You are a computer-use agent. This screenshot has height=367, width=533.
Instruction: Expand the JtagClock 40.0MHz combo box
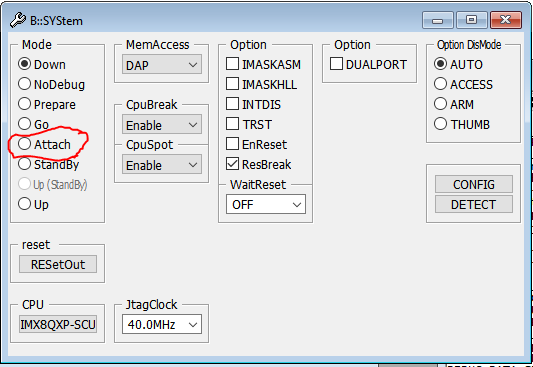coord(162,325)
